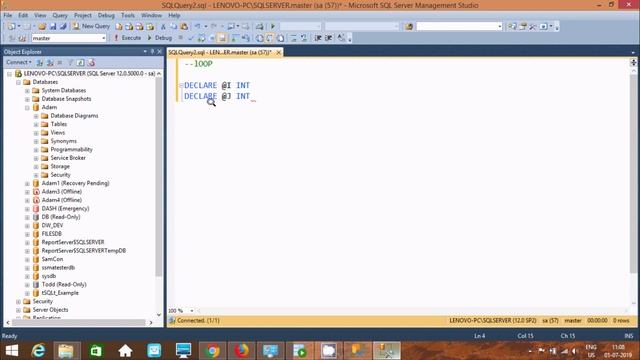Click the New Query button

[91, 26]
